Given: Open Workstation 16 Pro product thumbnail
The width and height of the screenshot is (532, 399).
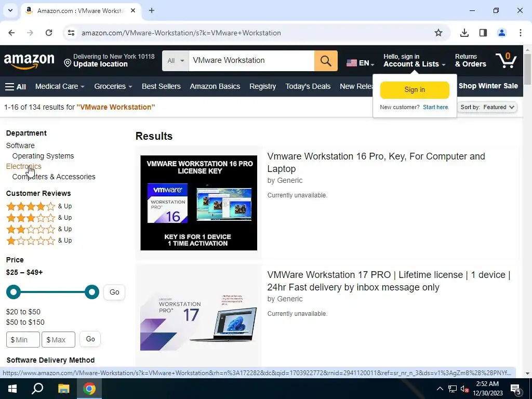Looking at the screenshot, I should pos(199,203).
